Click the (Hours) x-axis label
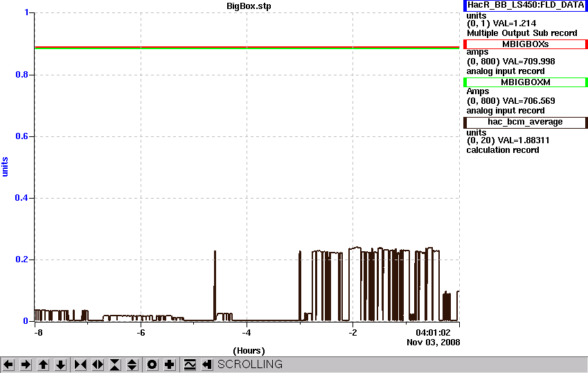 click(x=249, y=351)
